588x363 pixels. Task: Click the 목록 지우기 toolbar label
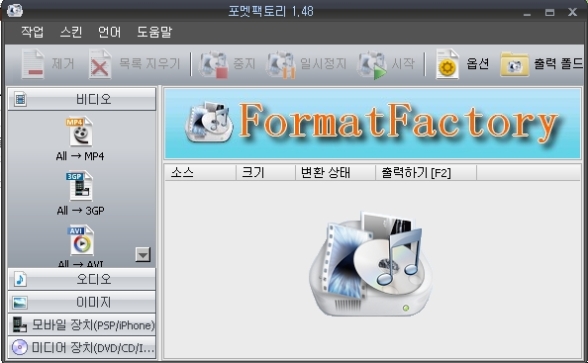click(x=150, y=63)
